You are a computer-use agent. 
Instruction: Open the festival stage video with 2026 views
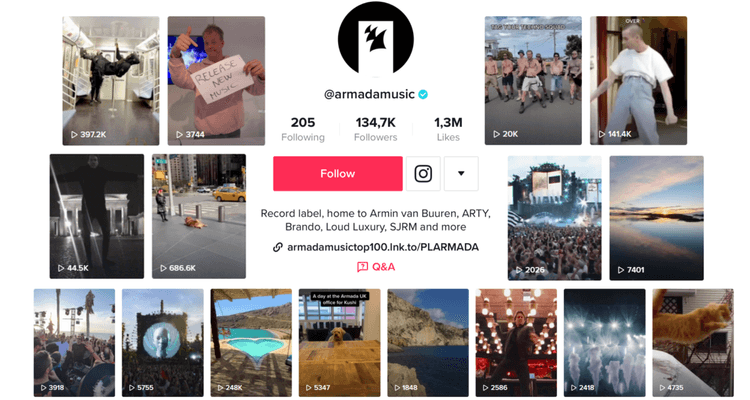coord(554,218)
